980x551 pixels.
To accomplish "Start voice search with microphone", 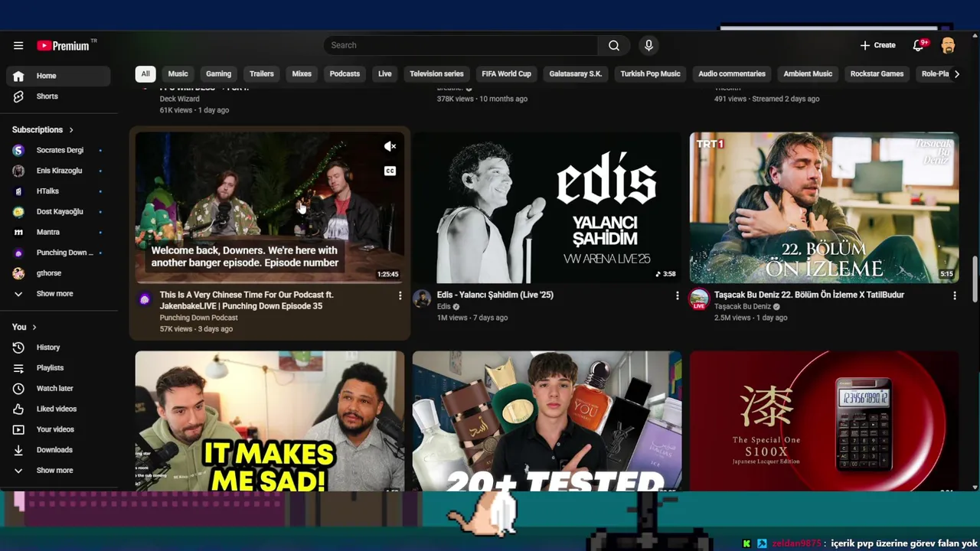I will click(x=648, y=45).
